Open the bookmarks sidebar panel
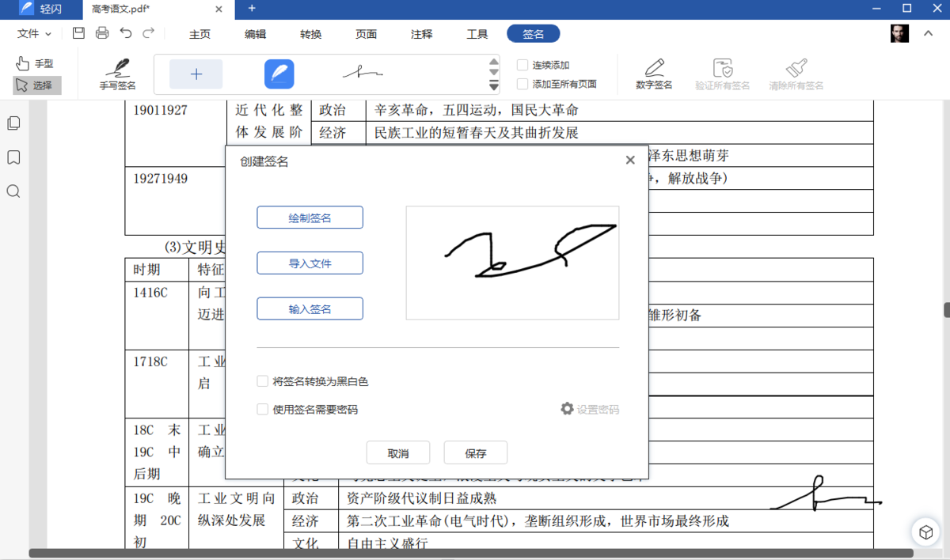Image resolution: width=950 pixels, height=560 pixels. click(12, 157)
